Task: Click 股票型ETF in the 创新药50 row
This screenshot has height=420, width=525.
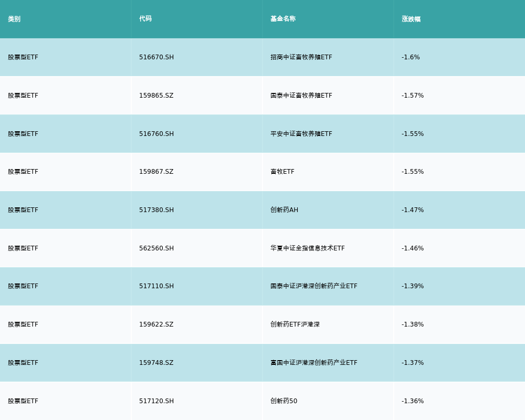Action: click(x=23, y=401)
